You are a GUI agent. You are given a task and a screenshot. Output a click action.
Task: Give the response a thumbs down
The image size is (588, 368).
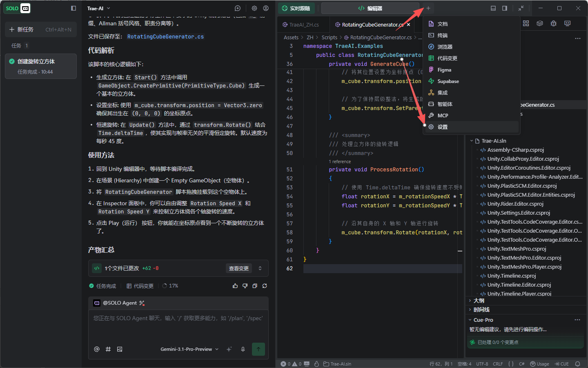(x=245, y=286)
